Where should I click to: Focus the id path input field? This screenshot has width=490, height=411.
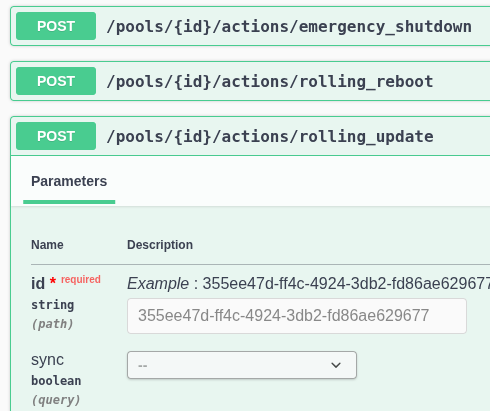pos(297,316)
